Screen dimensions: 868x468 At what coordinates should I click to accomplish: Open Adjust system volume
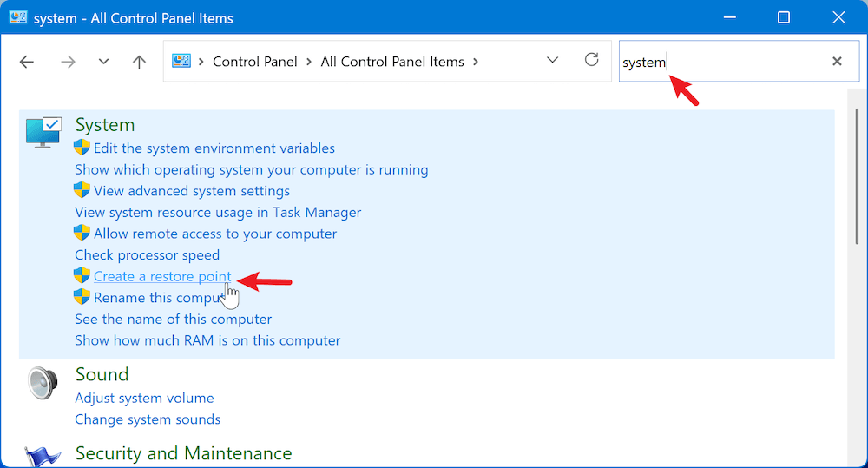pyautogui.click(x=144, y=399)
